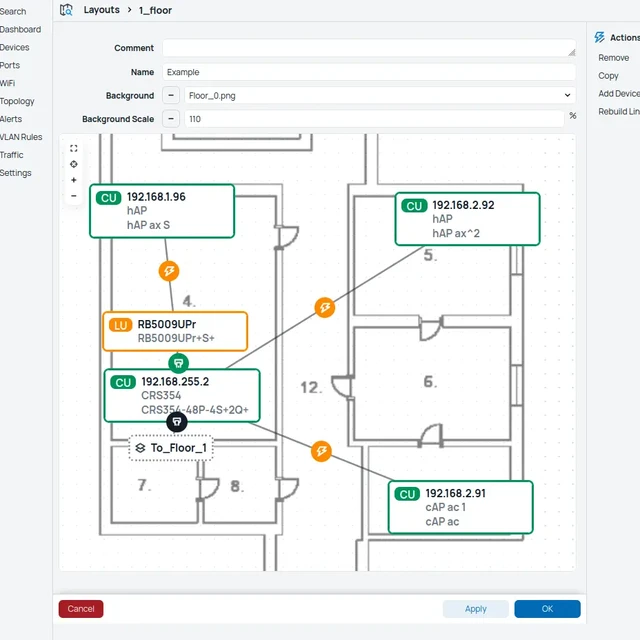
Task: Select the RB5009UPr+S+ node
Action: click(x=175, y=331)
